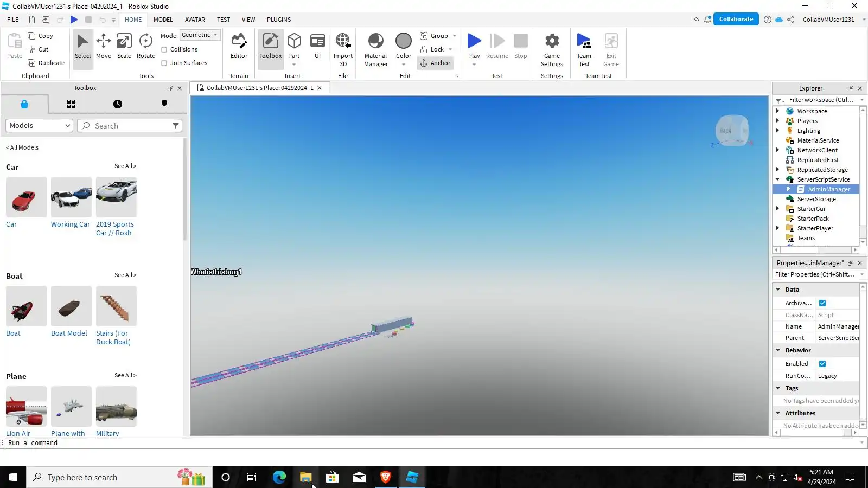The image size is (868, 488).
Task: Collapse the Behavior properties section
Action: click(778, 350)
